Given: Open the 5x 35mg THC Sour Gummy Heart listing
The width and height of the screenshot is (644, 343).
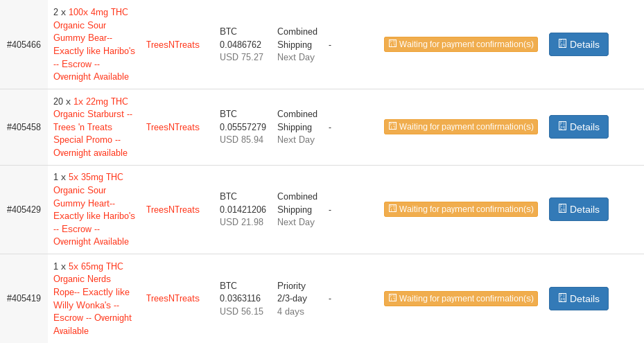Looking at the screenshot, I should point(94,209).
